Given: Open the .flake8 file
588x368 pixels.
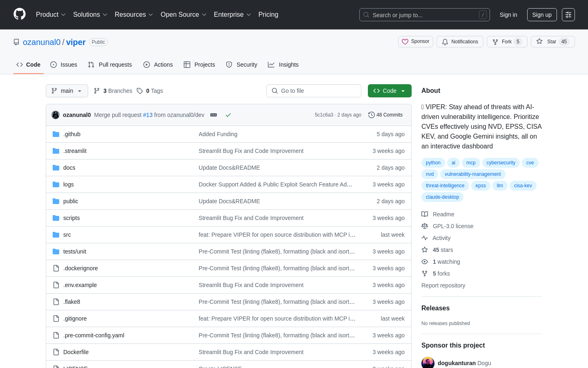Looking at the screenshot, I should [71, 302].
